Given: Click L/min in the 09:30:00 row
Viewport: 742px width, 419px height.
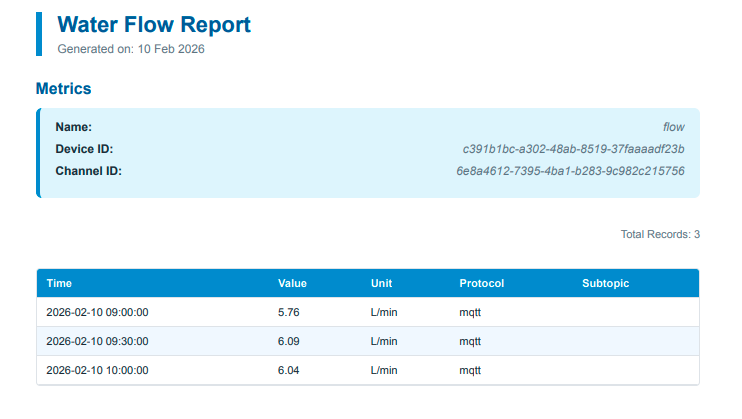Looking at the screenshot, I should (x=384, y=341).
